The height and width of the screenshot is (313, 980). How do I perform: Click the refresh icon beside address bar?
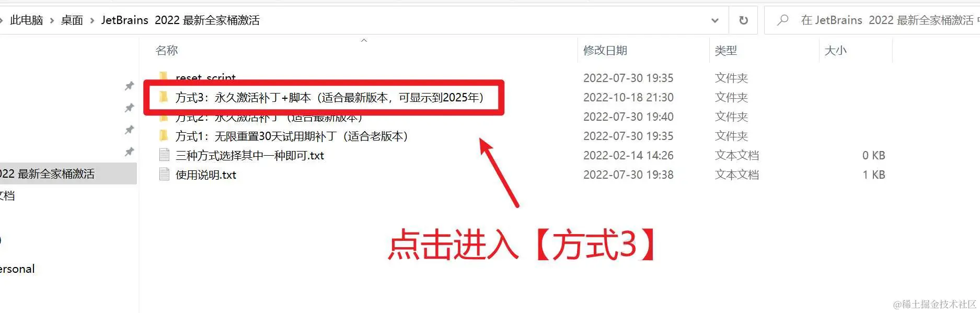click(x=743, y=20)
